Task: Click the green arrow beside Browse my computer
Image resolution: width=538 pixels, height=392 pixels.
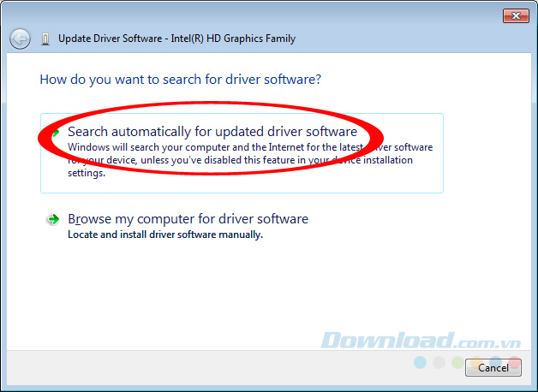Action: point(53,219)
